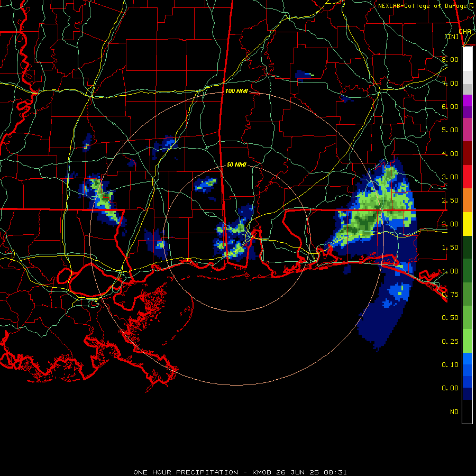Select the pink legend color swatch
Screen dimensions: 476x476
tap(467, 130)
